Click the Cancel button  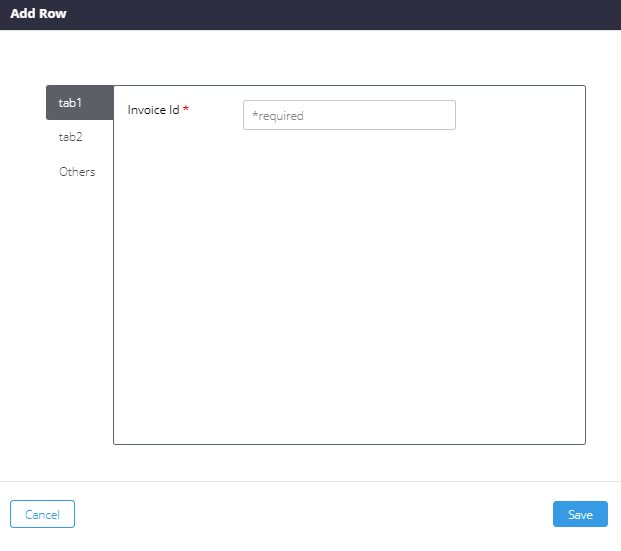tap(42, 514)
